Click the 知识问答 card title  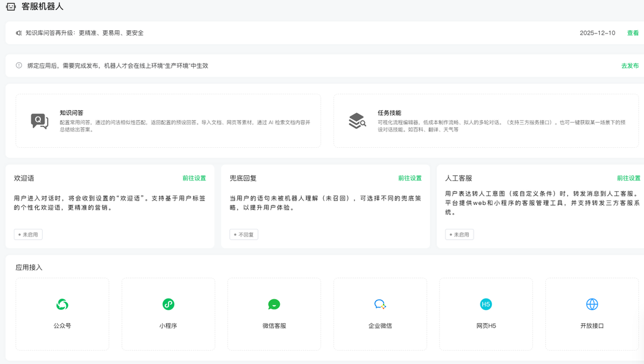pyautogui.click(x=72, y=113)
